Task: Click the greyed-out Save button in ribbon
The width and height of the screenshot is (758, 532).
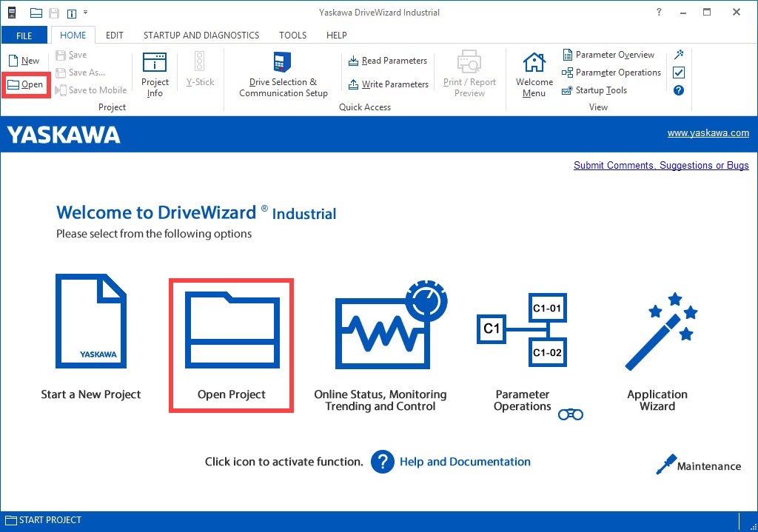Action: tap(71, 55)
